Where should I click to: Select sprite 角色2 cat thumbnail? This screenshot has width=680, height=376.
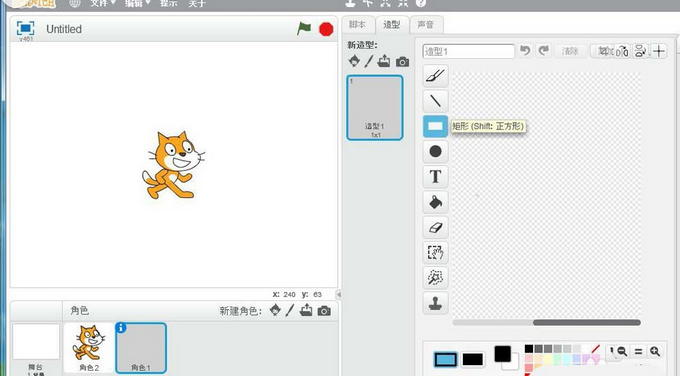[x=89, y=348]
